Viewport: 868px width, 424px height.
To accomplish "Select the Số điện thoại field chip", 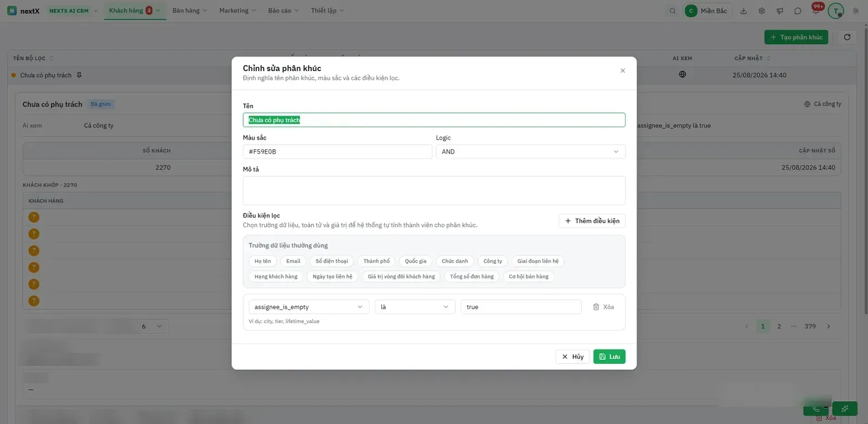I will pyautogui.click(x=331, y=261).
